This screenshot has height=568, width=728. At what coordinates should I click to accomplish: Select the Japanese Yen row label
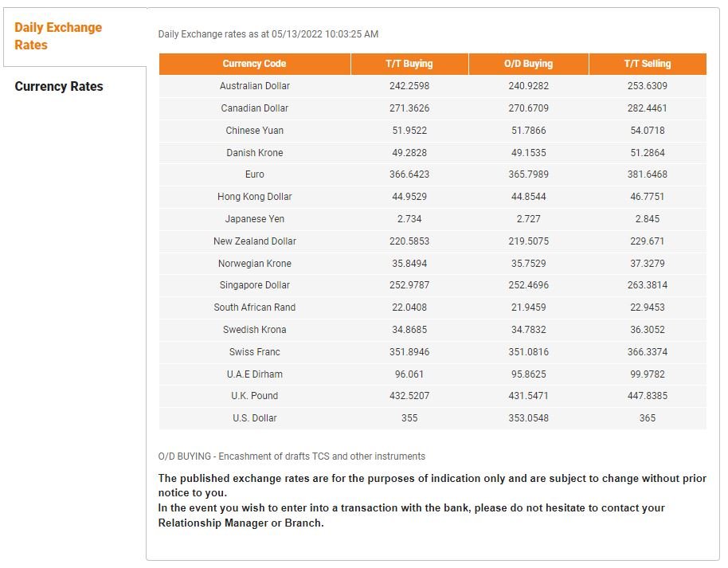pyautogui.click(x=255, y=219)
